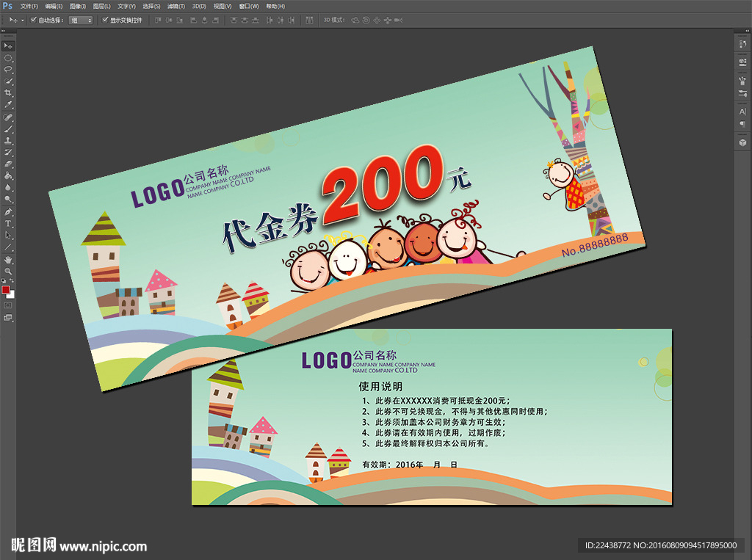Click 3D slide mode icon

[388, 20]
